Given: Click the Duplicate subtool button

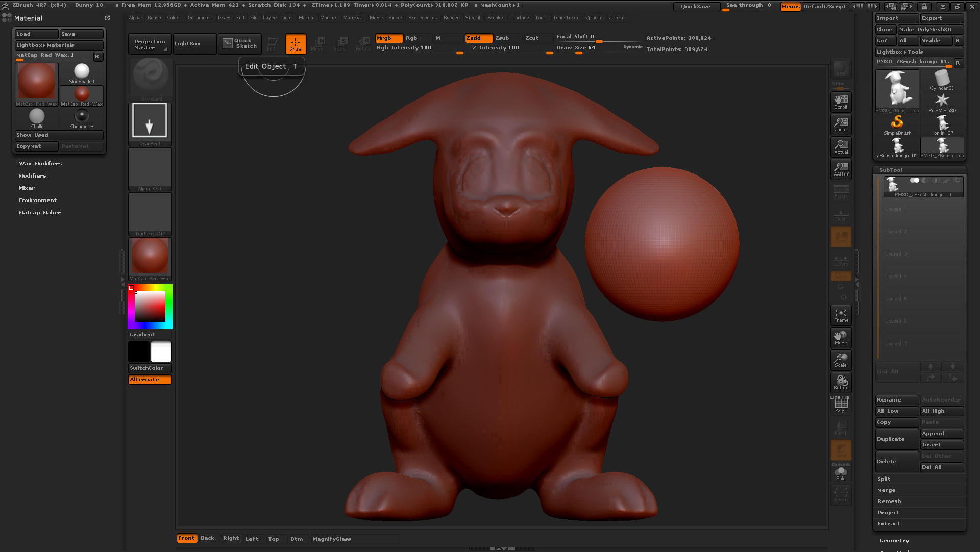Looking at the screenshot, I should 896,439.
